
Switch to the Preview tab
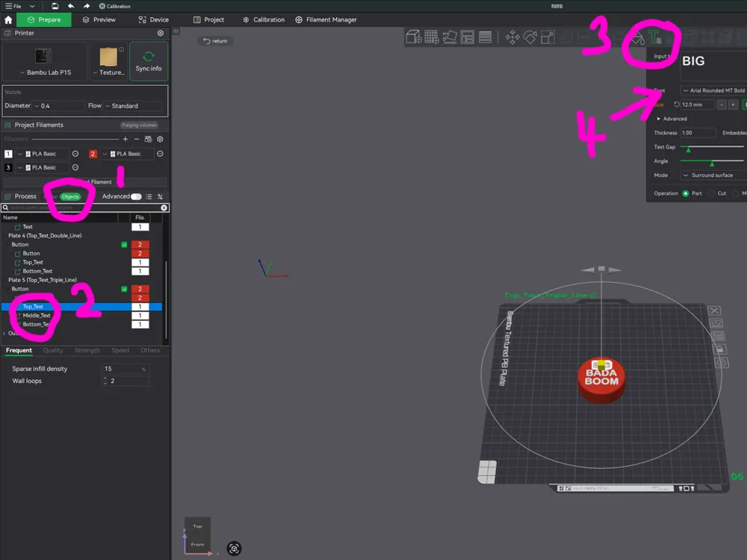99,20
